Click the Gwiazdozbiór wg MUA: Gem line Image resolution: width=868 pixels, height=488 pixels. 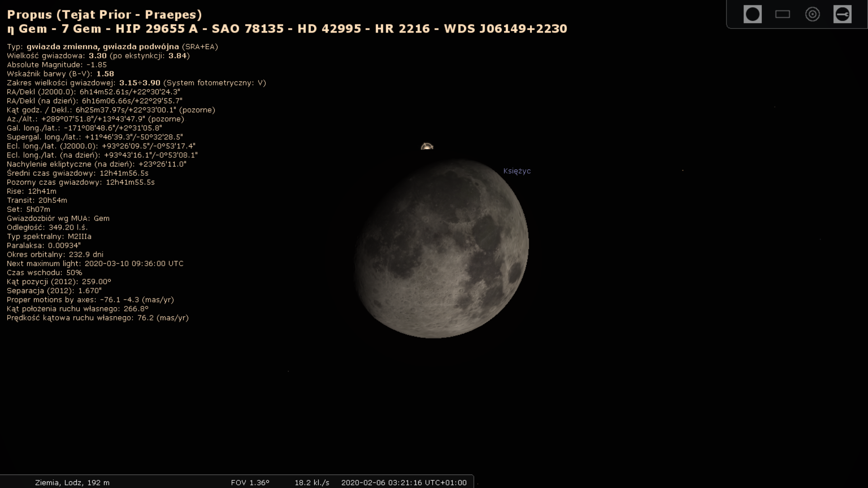58,218
